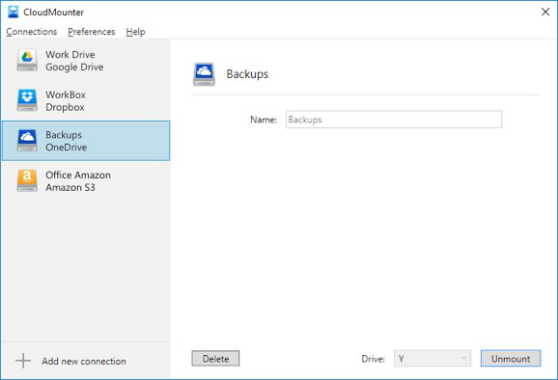Click the plus icon to add connection
Viewport: 558px width, 380px height.
pos(23,361)
